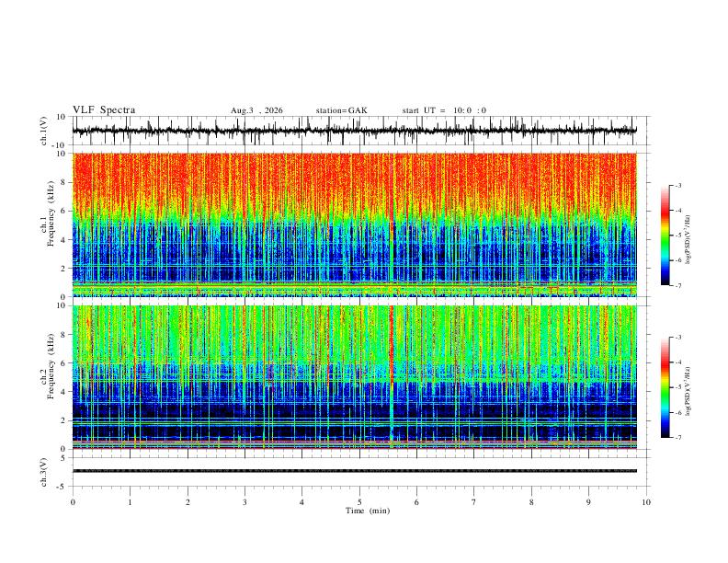
Task: Select the "station=GAK" header label
Action: coord(341,110)
